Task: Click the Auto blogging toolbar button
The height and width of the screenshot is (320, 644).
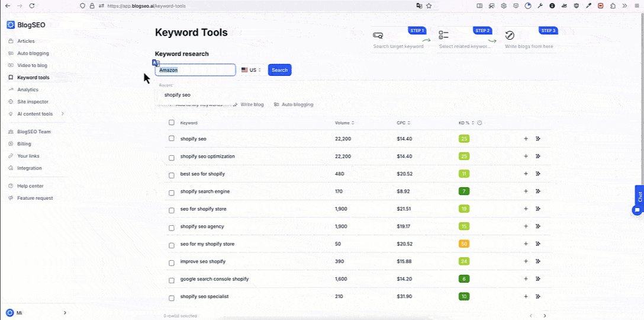Action: pyautogui.click(x=294, y=104)
